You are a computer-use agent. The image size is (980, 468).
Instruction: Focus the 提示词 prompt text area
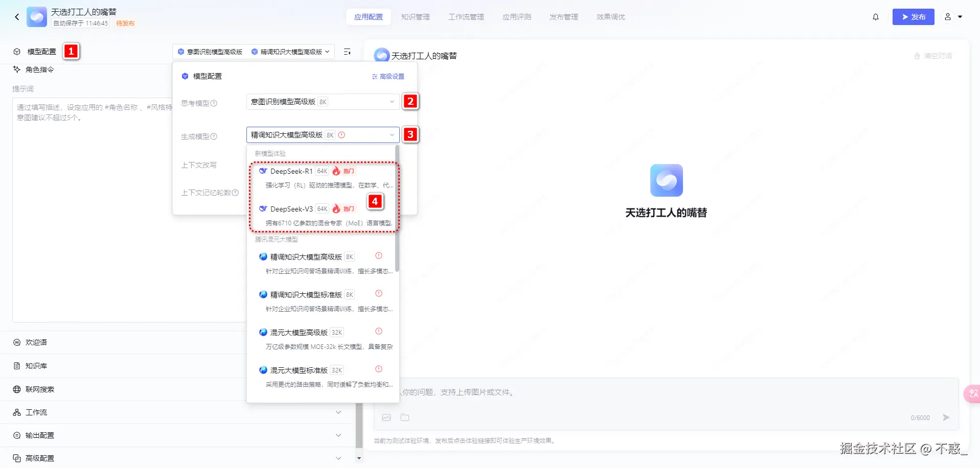(92, 209)
